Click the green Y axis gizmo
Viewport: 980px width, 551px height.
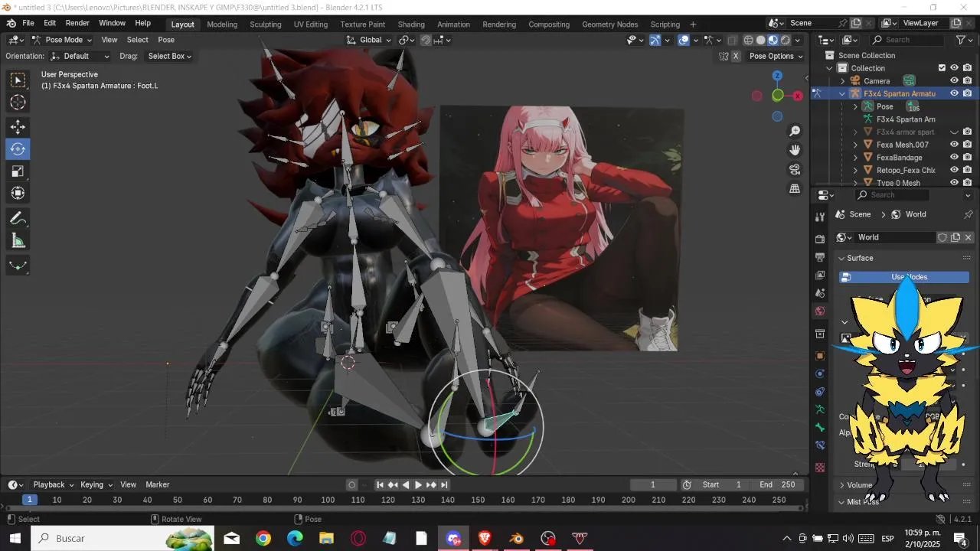click(777, 96)
